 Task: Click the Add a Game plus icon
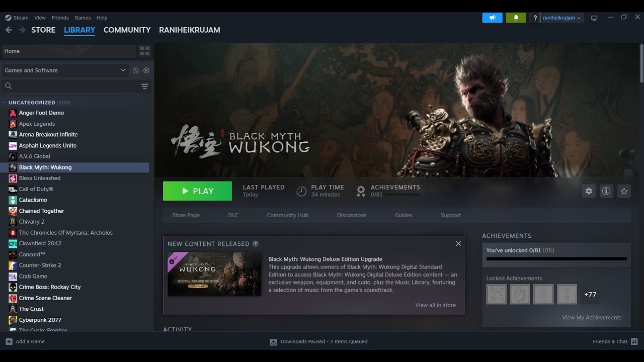(x=9, y=341)
